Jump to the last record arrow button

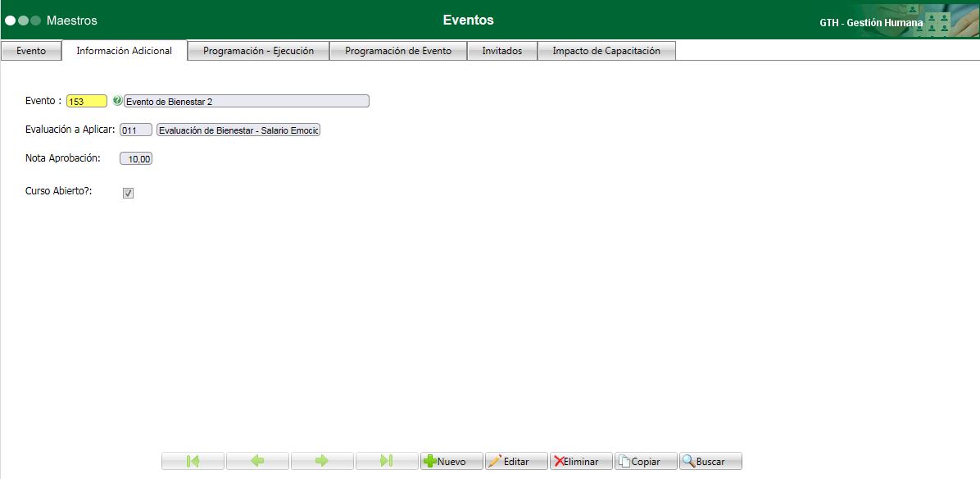(387, 462)
